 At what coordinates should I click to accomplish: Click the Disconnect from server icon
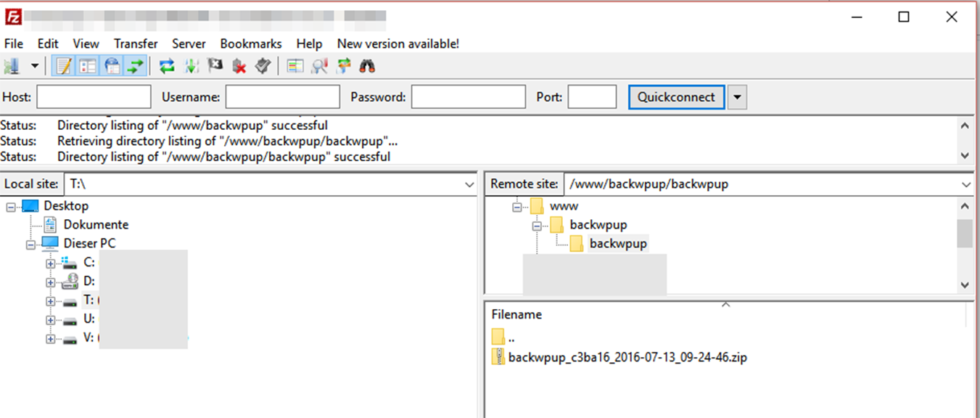pyautogui.click(x=239, y=66)
